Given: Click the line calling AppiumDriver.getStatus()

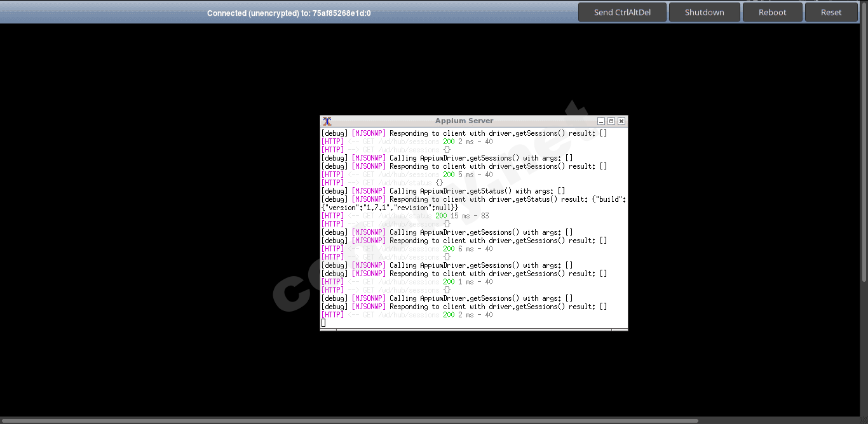Looking at the screenshot, I should tap(443, 191).
